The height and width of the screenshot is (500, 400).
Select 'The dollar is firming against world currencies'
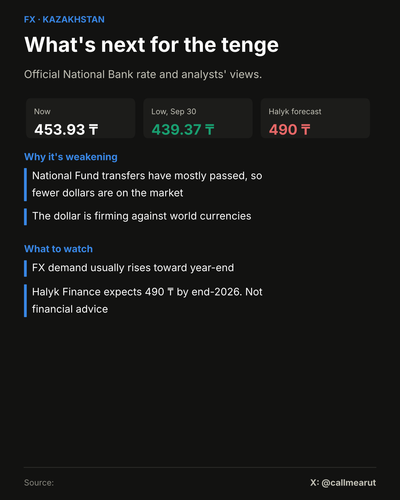[x=142, y=216]
